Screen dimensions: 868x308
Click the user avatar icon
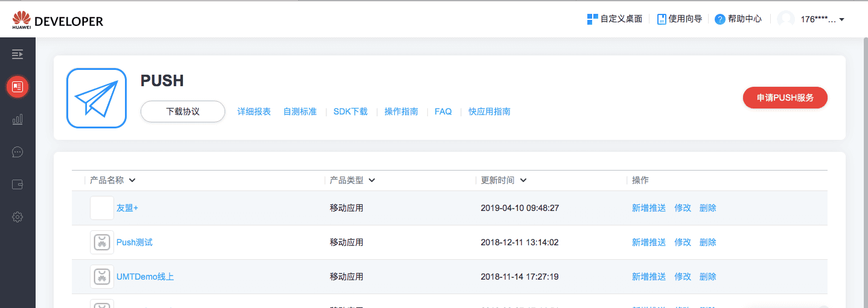coord(785,19)
